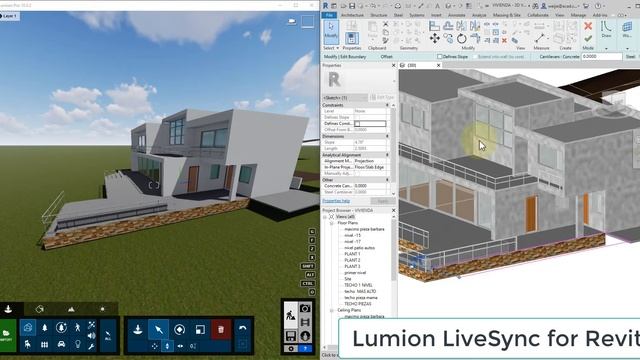Viewport: 640px width, 360px height.
Task: Open Lumion Movie mode film icon
Action: [x=304, y=322]
